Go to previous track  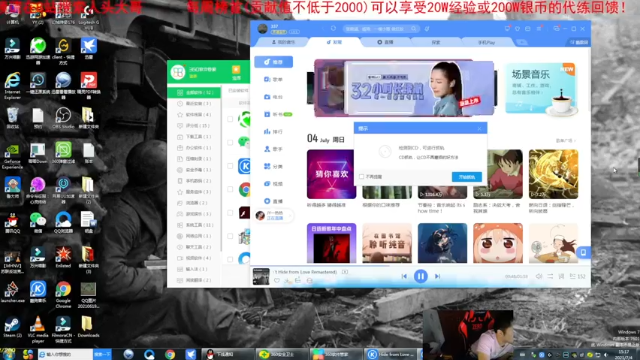click(404, 276)
